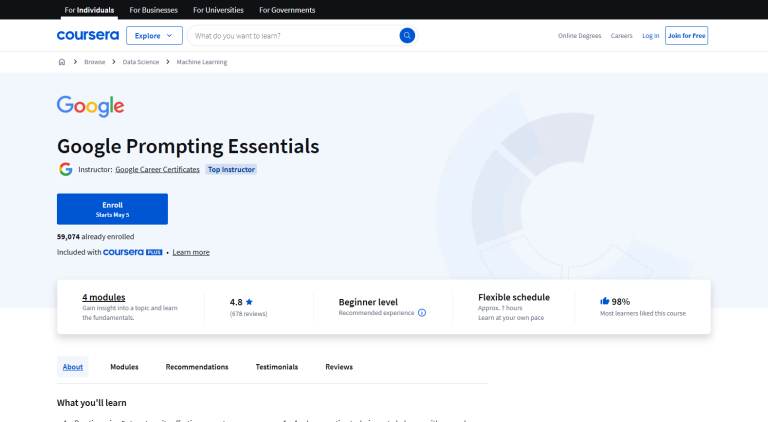This screenshot has width=768, height=422.
Task: Click the 'Beginner level' text
Action: [x=368, y=302]
